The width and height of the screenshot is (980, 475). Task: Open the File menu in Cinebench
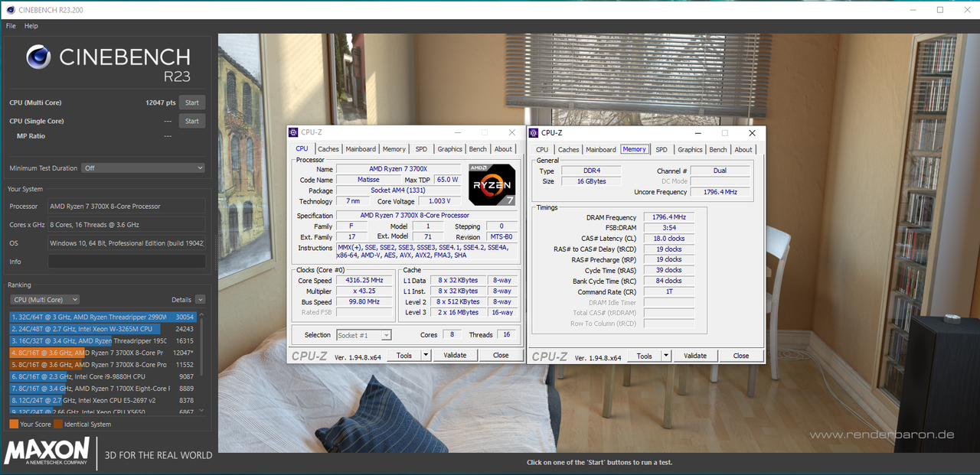pos(11,26)
